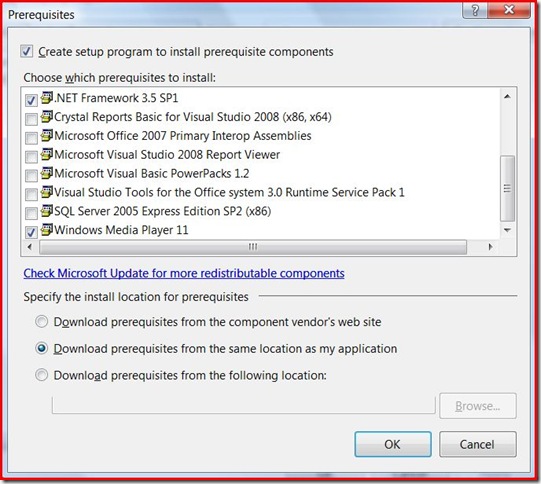Click the Help question mark title bar button
541x484 pixels.
coord(475,10)
